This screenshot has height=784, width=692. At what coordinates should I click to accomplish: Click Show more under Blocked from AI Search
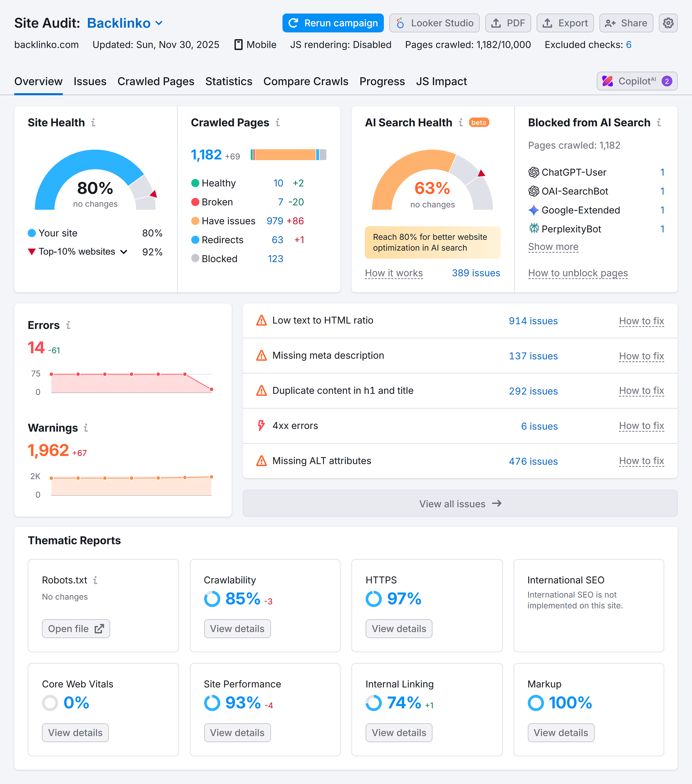(x=553, y=247)
